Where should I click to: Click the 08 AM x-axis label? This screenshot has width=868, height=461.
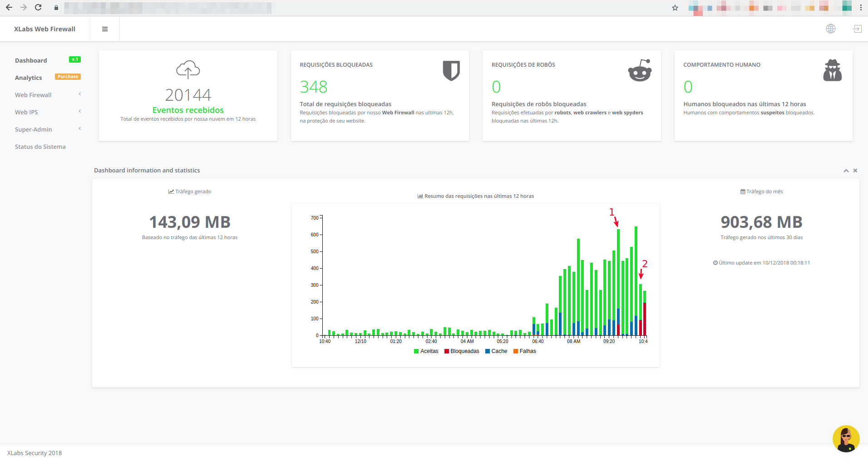573,341
